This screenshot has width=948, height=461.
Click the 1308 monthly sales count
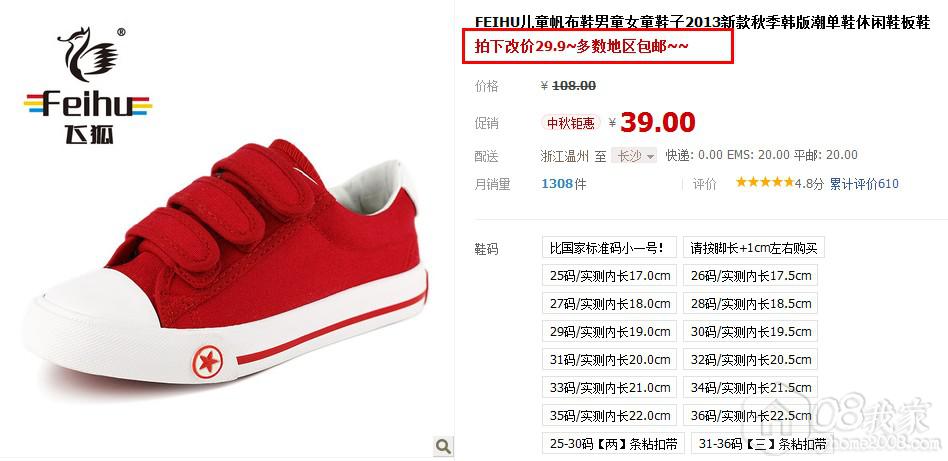pyautogui.click(x=557, y=183)
